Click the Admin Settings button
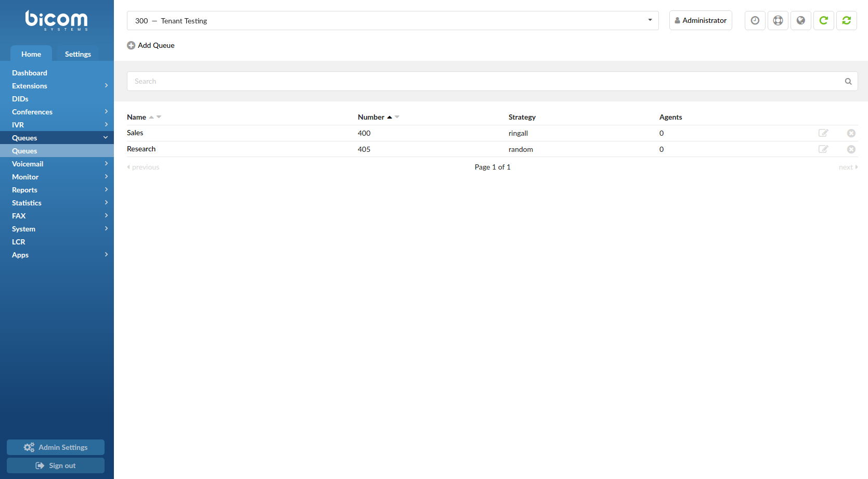This screenshot has height=479, width=868. (x=56, y=447)
